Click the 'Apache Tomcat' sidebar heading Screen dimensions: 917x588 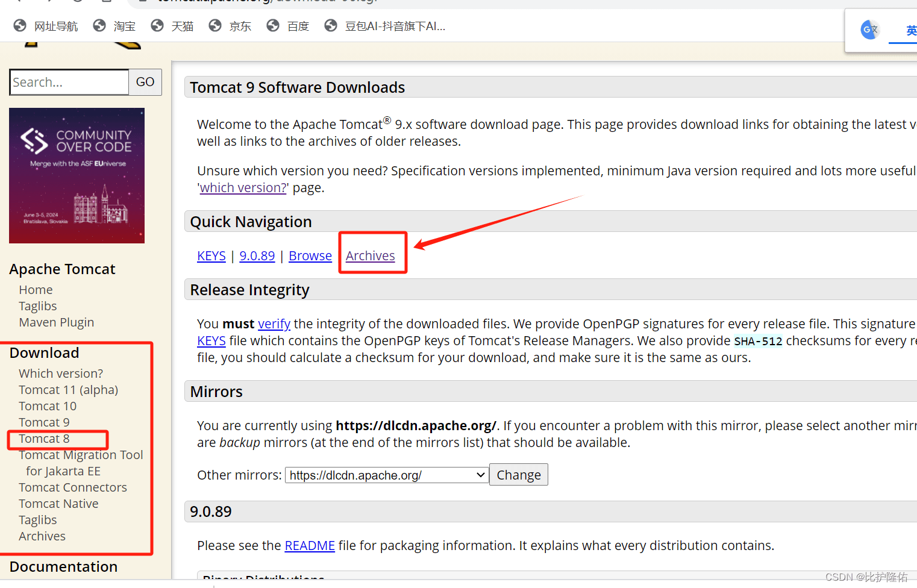coord(63,269)
